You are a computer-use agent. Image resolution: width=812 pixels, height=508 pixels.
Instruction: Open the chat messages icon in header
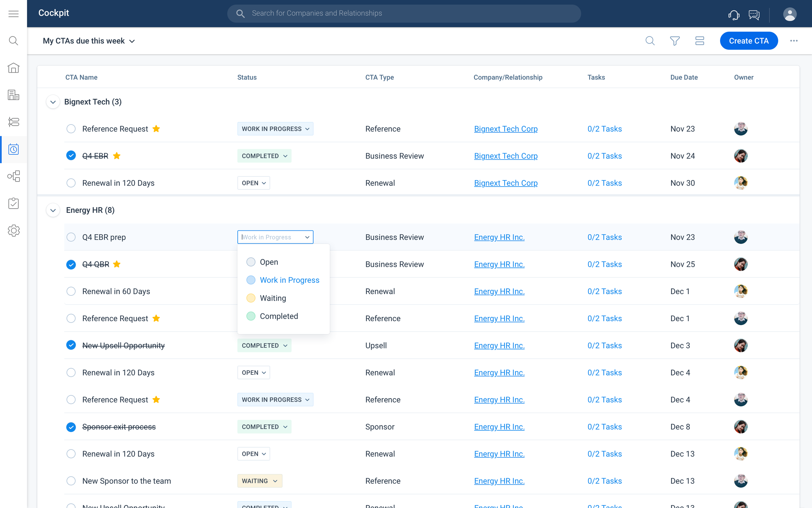click(754, 15)
